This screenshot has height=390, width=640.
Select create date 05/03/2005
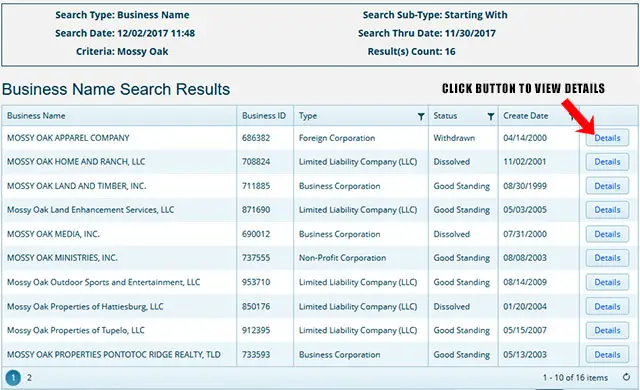(x=525, y=210)
